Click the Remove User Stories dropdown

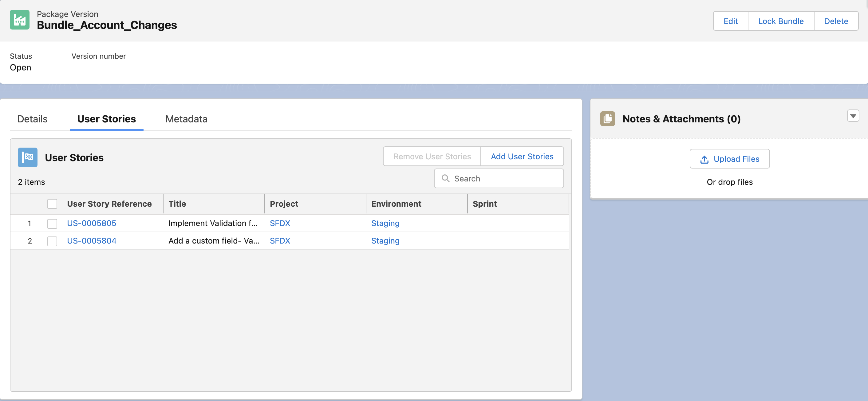coord(432,156)
